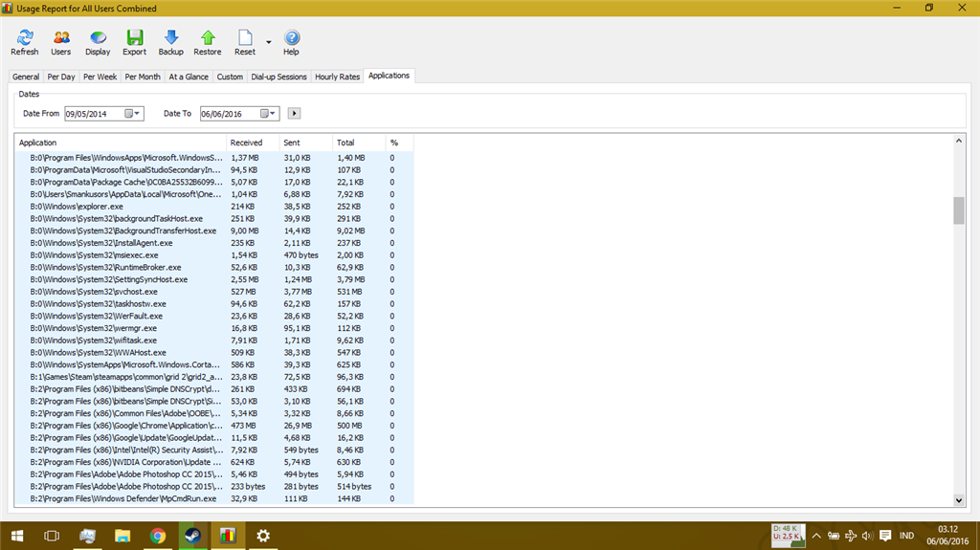Click the Restore toolbar icon
The height and width of the screenshot is (550, 980).
(x=208, y=42)
